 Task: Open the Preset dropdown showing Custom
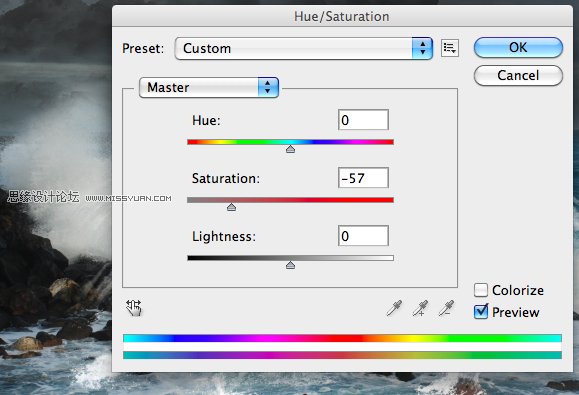click(x=304, y=48)
